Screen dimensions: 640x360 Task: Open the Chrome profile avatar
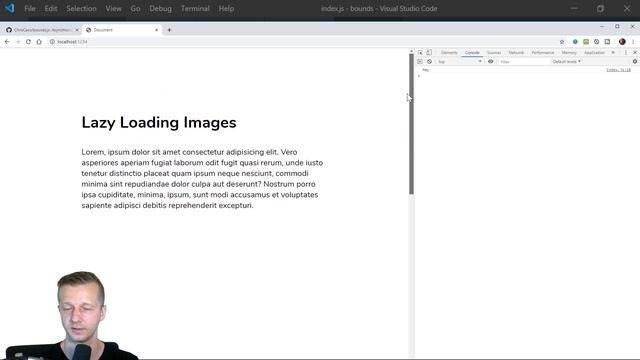[x=622, y=42]
